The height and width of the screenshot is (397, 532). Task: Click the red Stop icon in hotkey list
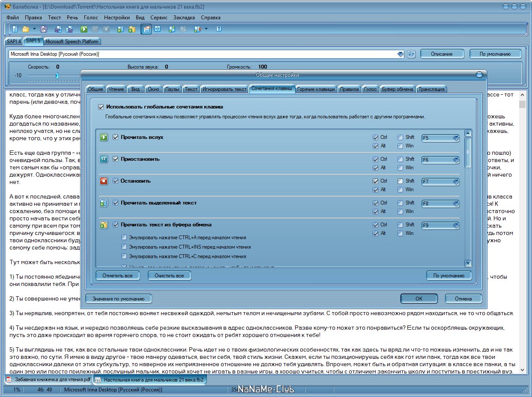click(104, 181)
